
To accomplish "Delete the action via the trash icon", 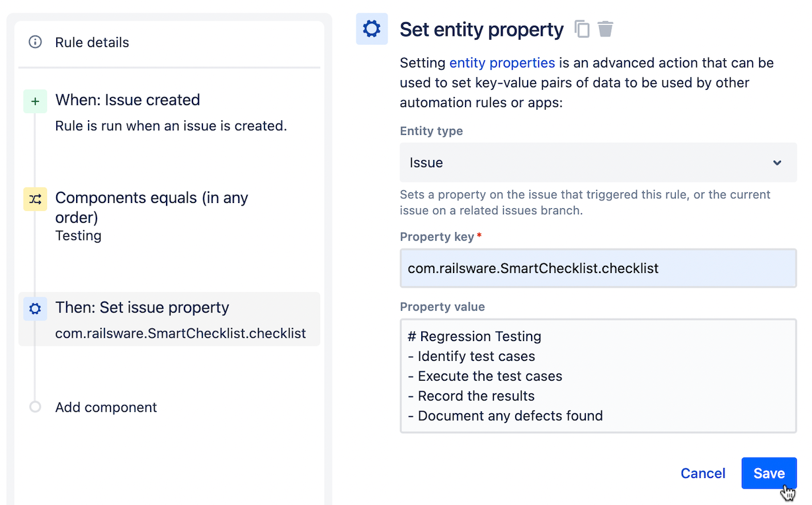I will [604, 29].
